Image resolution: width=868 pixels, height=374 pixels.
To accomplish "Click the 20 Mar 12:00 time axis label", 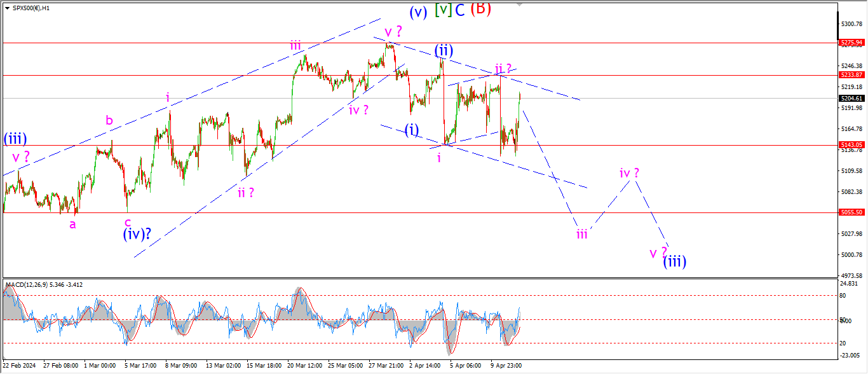I will (x=304, y=366).
